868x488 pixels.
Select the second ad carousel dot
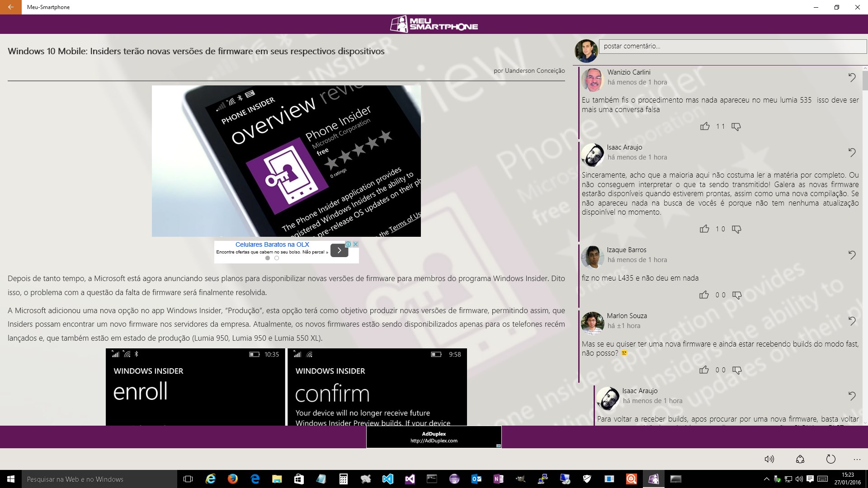(277, 258)
